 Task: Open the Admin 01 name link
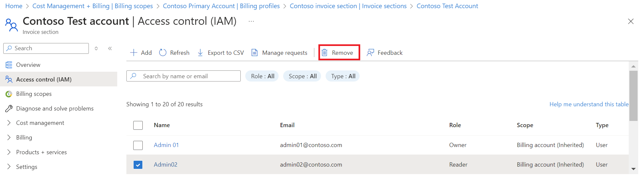coord(166,145)
